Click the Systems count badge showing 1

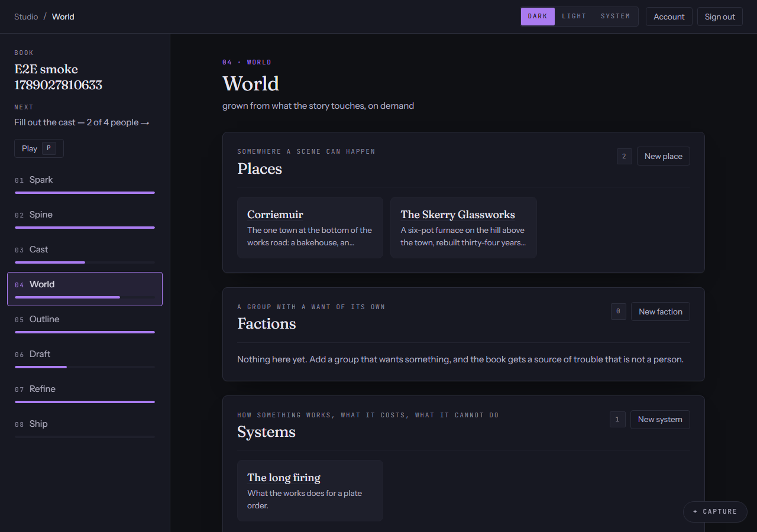coord(617,419)
